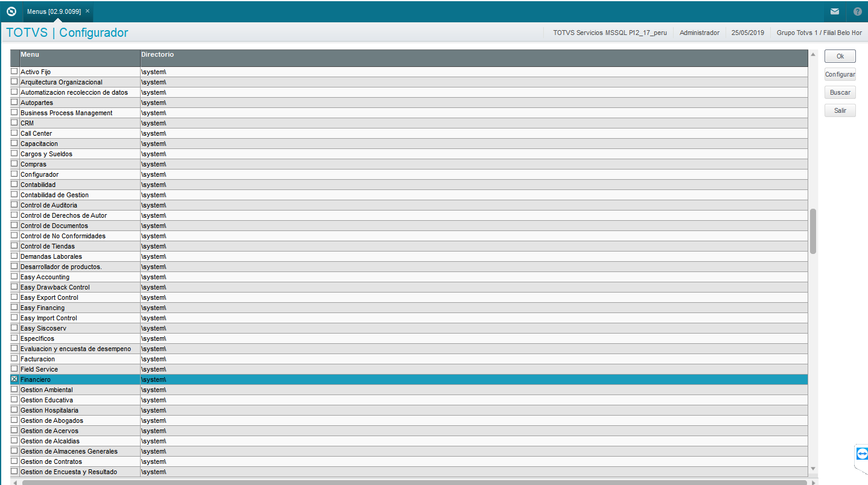This screenshot has width=868, height=485.
Task: Click Grupo Totvs 1 / Filial Belo Hor
Action: click(819, 33)
